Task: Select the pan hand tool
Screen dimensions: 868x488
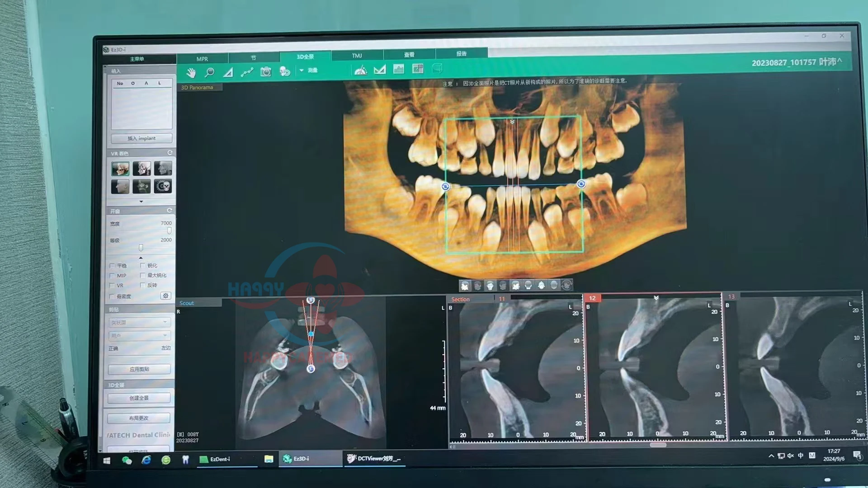Action: pos(191,73)
